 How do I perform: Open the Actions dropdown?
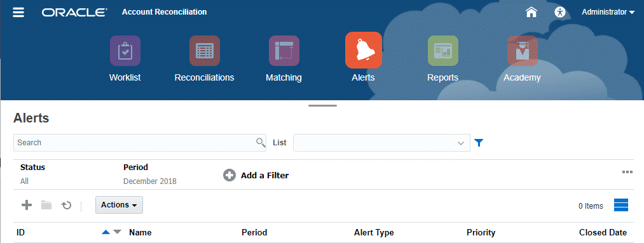(119, 205)
